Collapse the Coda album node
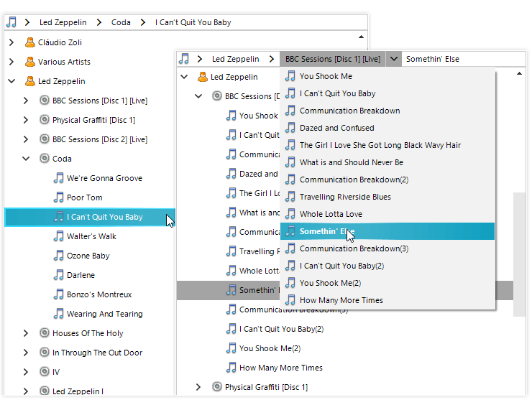This screenshot has width=532, height=405. pyautogui.click(x=26, y=158)
